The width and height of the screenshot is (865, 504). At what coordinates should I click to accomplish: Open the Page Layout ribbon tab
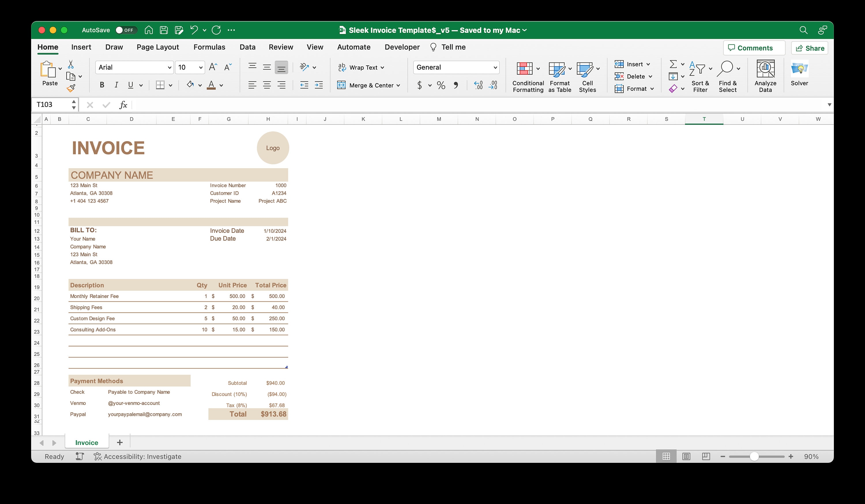pos(158,47)
